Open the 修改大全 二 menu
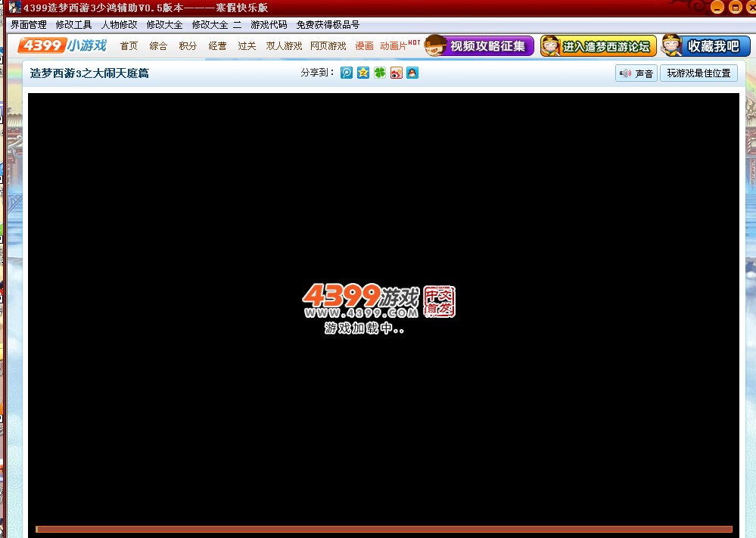 point(216,24)
